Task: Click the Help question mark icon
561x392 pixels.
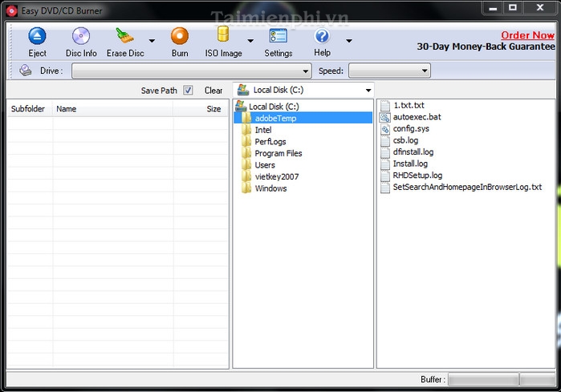Action: pyautogui.click(x=322, y=36)
